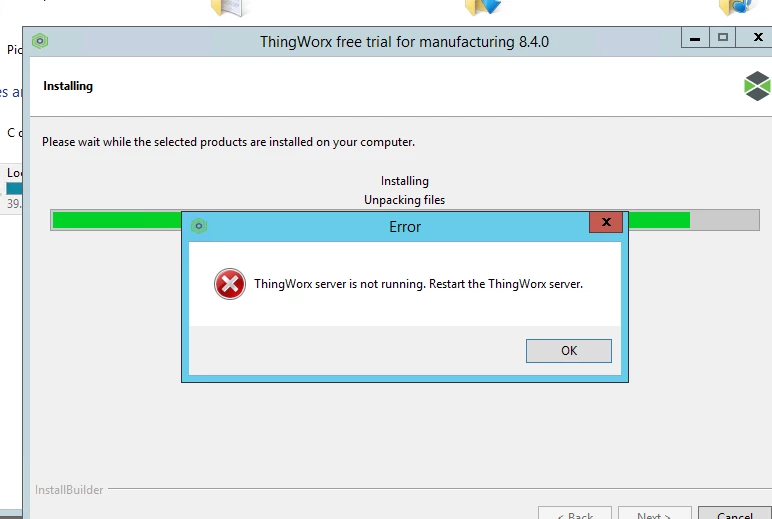This screenshot has width=772, height=519.
Task: Cancel the ThingWorx installation
Action: point(735,513)
